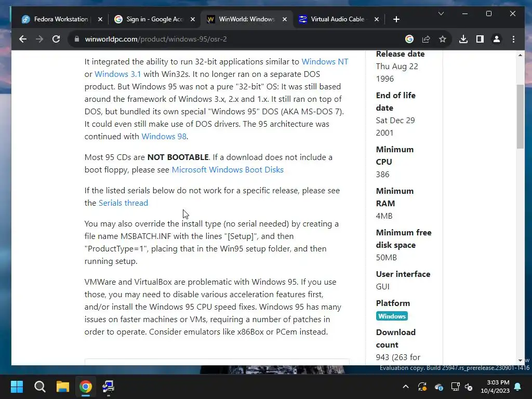Click the OneDrive cloud tray icon
This screenshot has height=399, width=532.
click(x=438, y=387)
